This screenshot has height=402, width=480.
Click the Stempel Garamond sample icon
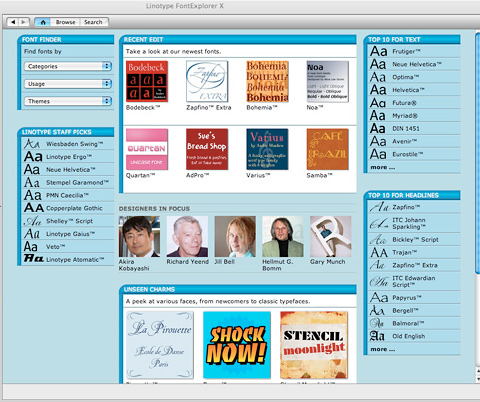(32, 182)
